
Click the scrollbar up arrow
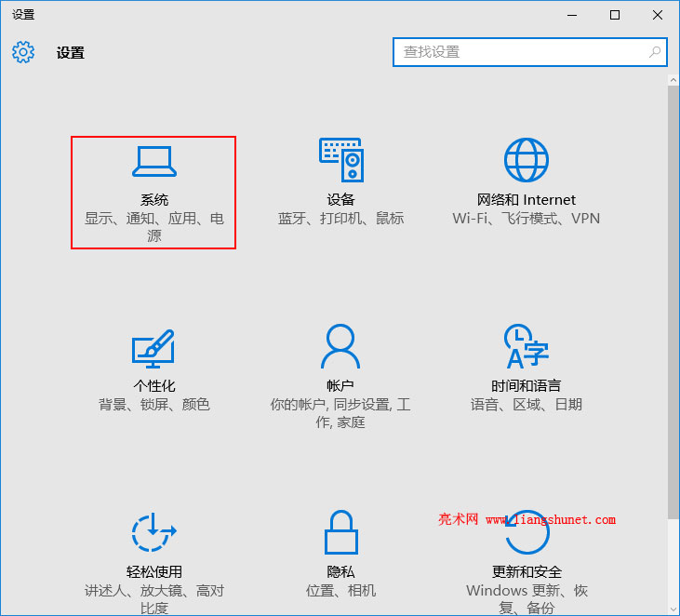pos(673,80)
